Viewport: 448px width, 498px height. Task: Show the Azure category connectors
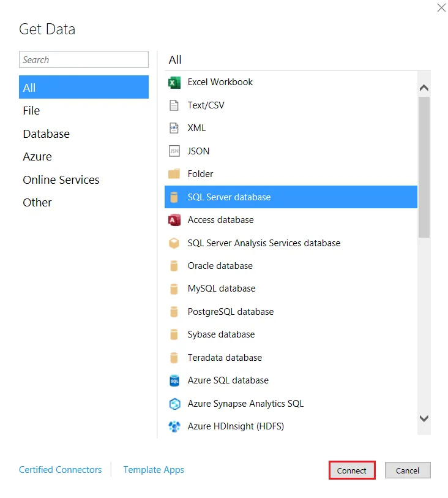point(37,157)
